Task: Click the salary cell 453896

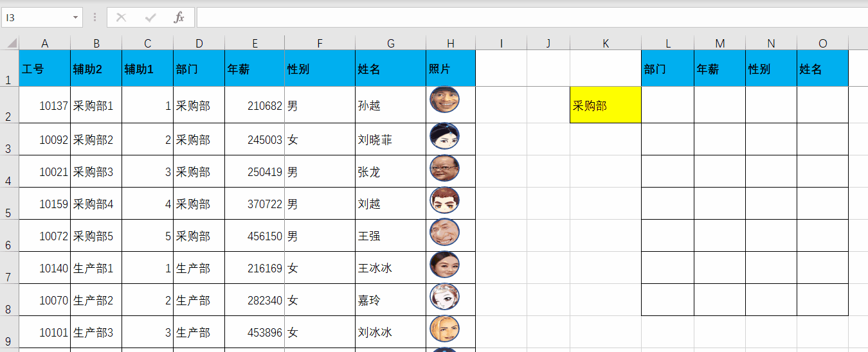Action: click(255, 332)
